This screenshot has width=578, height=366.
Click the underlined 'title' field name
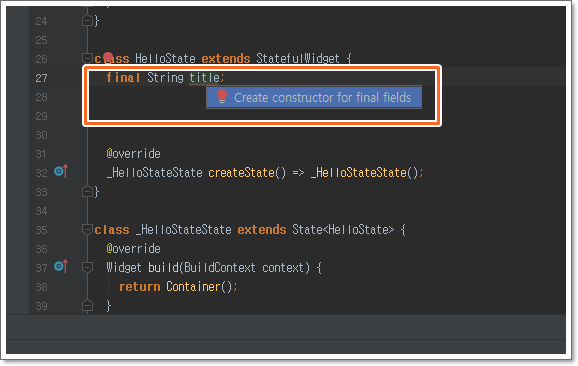point(204,78)
